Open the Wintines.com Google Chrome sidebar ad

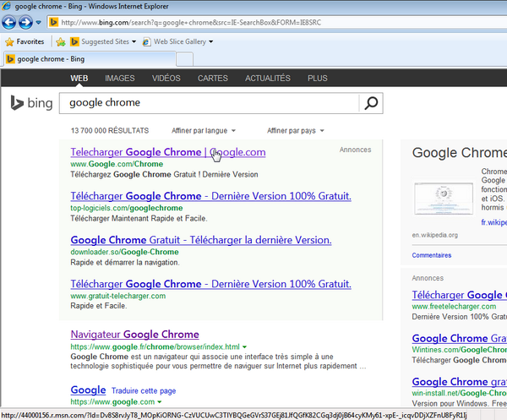pyautogui.click(x=460, y=339)
